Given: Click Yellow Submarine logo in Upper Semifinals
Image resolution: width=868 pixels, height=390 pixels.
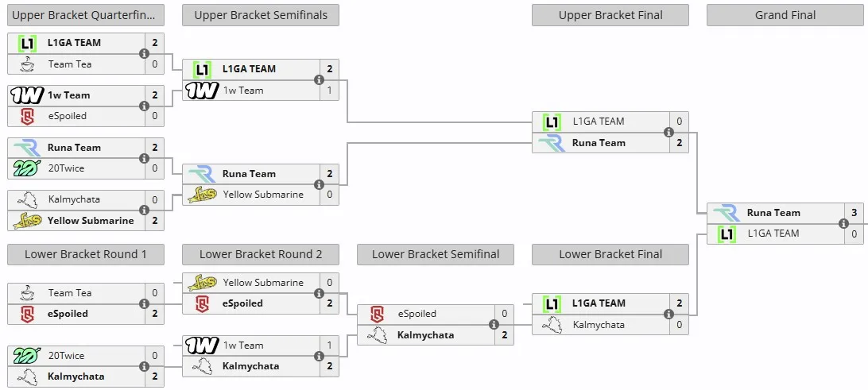Looking at the screenshot, I should pos(202,195).
